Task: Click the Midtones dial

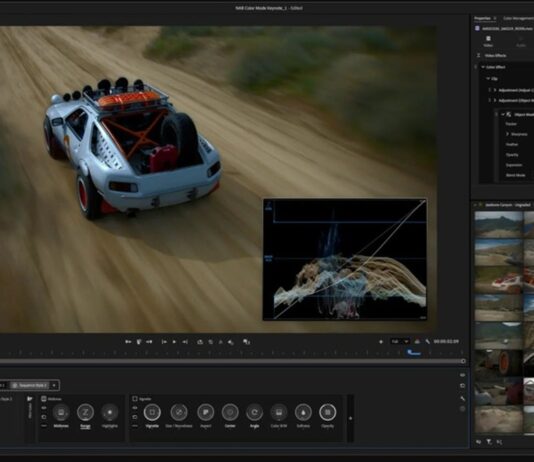Action: coord(61,412)
